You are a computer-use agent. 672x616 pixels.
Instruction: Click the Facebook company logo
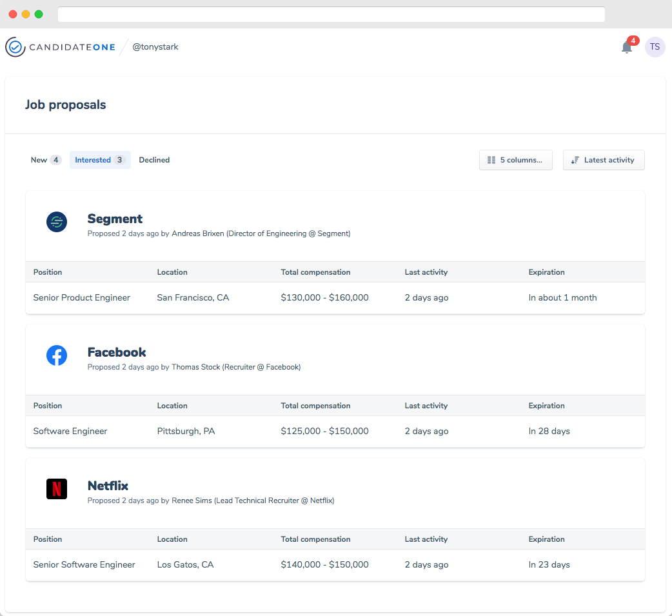pyautogui.click(x=57, y=355)
